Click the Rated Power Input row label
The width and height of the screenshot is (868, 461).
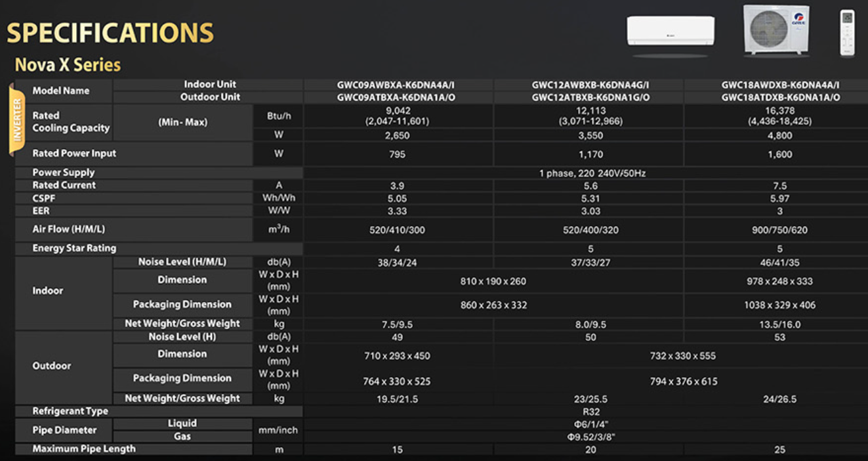[74, 154]
